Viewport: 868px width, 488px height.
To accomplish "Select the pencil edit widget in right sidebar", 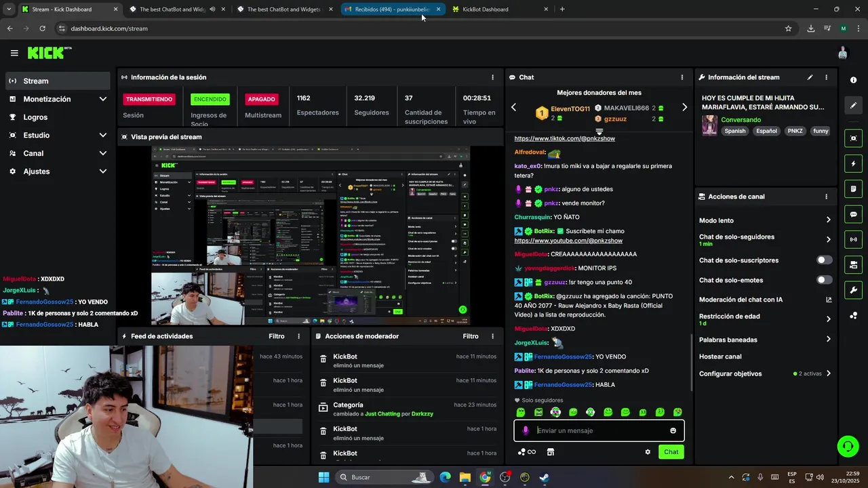I will pyautogui.click(x=853, y=106).
